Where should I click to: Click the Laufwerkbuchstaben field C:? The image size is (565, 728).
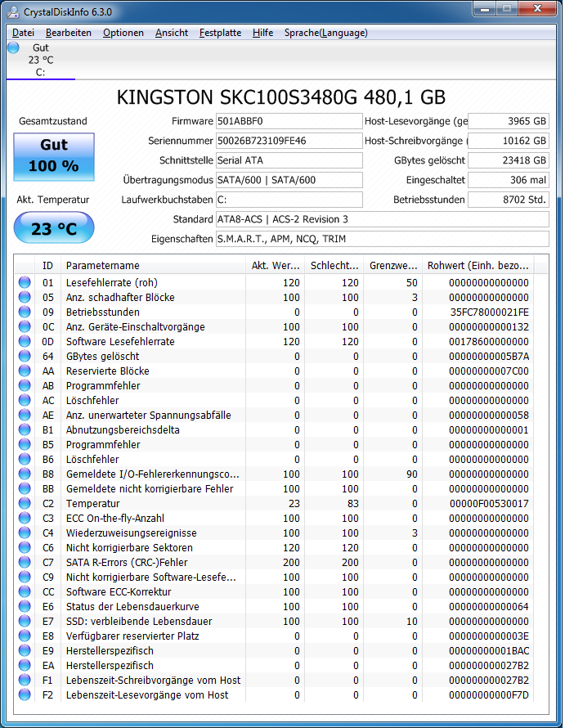point(289,200)
